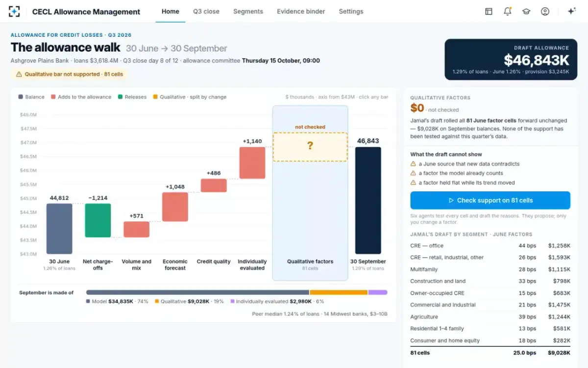This screenshot has width=588, height=368.
Task: Select CRE — retail, industrial, other row
Action: point(490,257)
